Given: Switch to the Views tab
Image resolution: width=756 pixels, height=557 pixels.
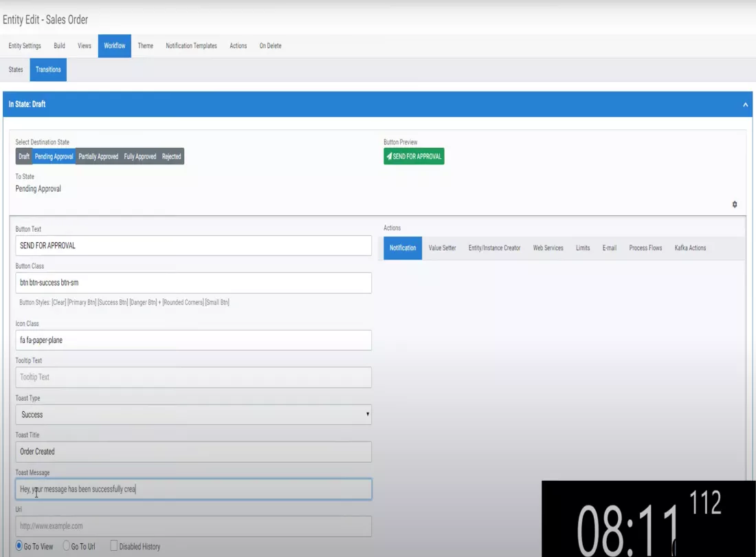Looking at the screenshot, I should [x=85, y=46].
